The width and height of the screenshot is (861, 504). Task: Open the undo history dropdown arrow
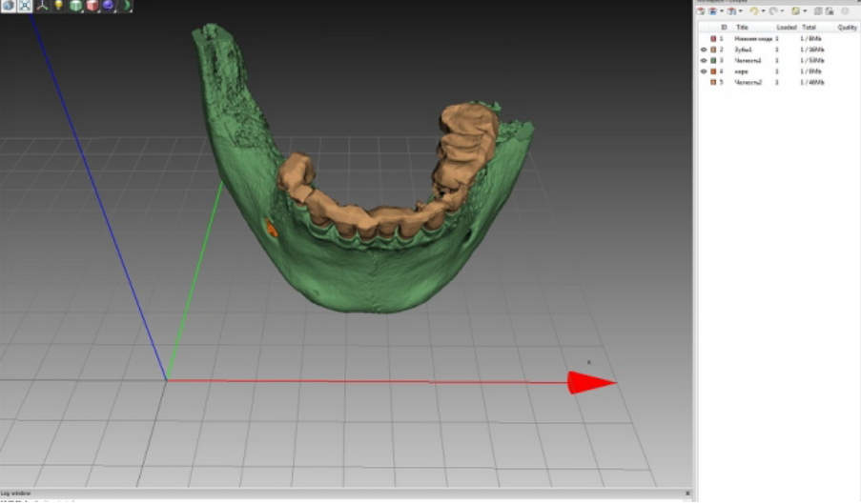pyautogui.click(x=763, y=11)
